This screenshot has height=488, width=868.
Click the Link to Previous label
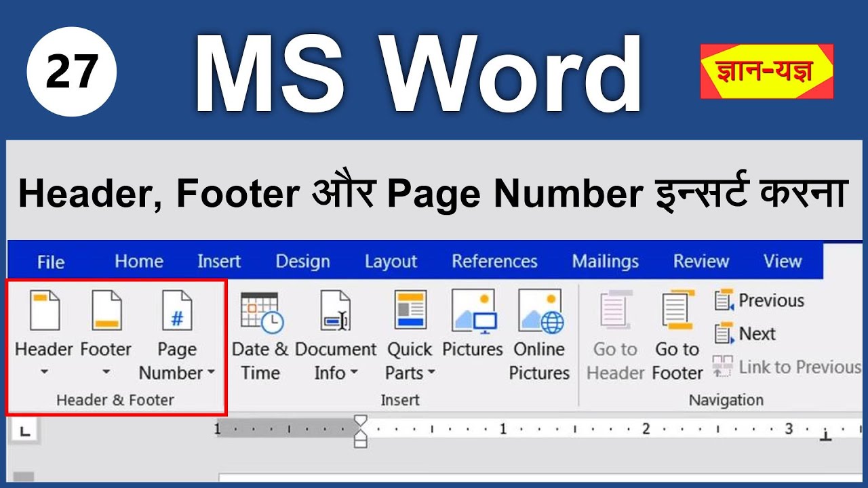[800, 367]
